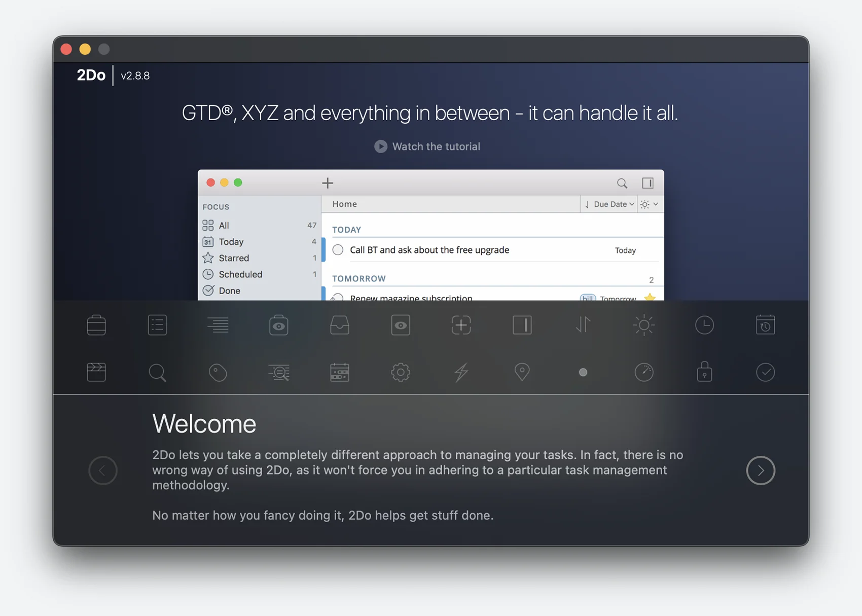Viewport: 862px width, 616px height.
Task: Select the square eye preview icon
Action: click(401, 325)
